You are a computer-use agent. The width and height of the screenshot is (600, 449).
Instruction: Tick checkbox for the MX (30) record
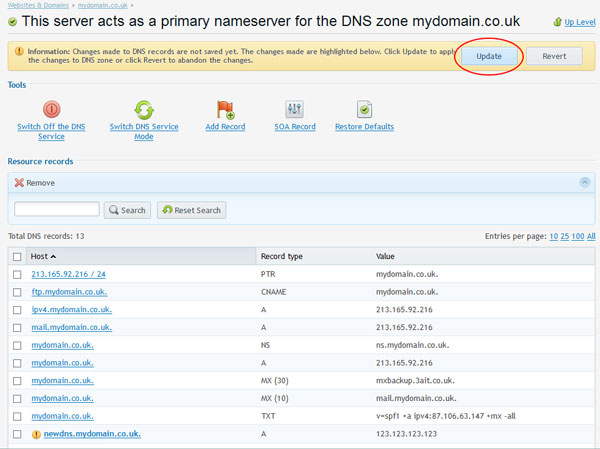click(17, 381)
